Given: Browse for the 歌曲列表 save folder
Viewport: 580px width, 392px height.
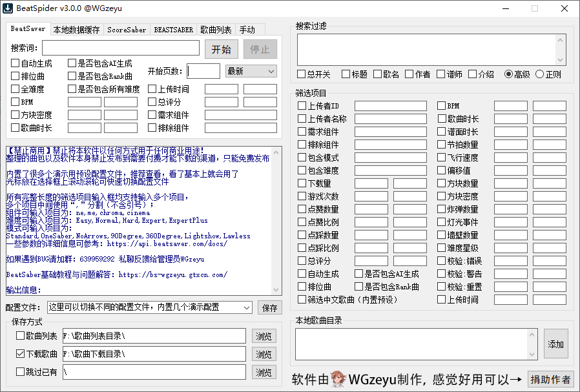Looking at the screenshot, I should point(264,336).
